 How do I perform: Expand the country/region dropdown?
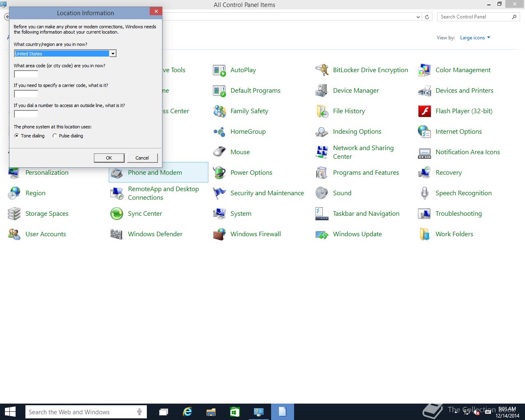pyautogui.click(x=112, y=54)
